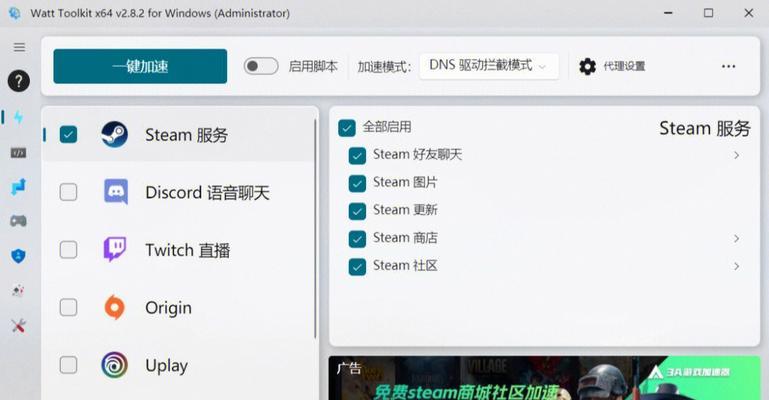The image size is (769, 400).
Task: Click the gear icon for proxy settings
Action: point(588,66)
